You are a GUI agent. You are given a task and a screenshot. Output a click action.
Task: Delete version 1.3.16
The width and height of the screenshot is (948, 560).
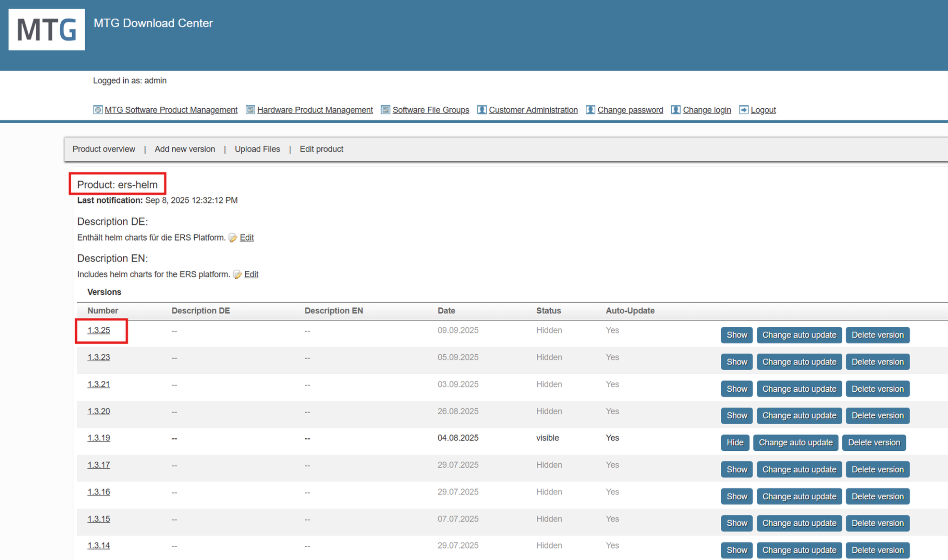(x=877, y=497)
